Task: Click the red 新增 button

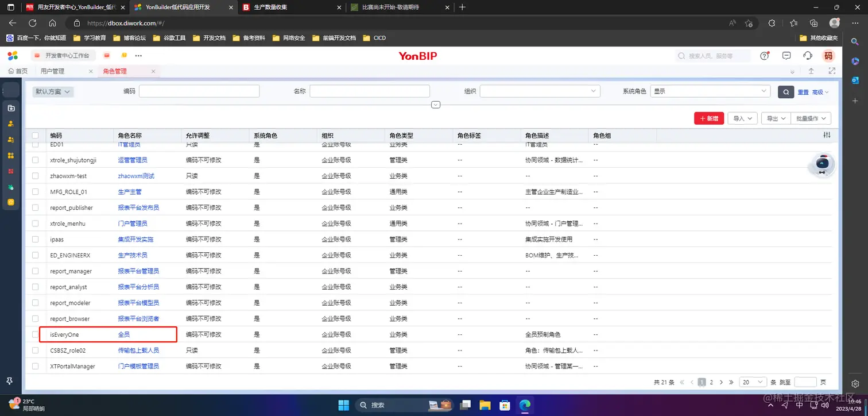Action: point(708,118)
